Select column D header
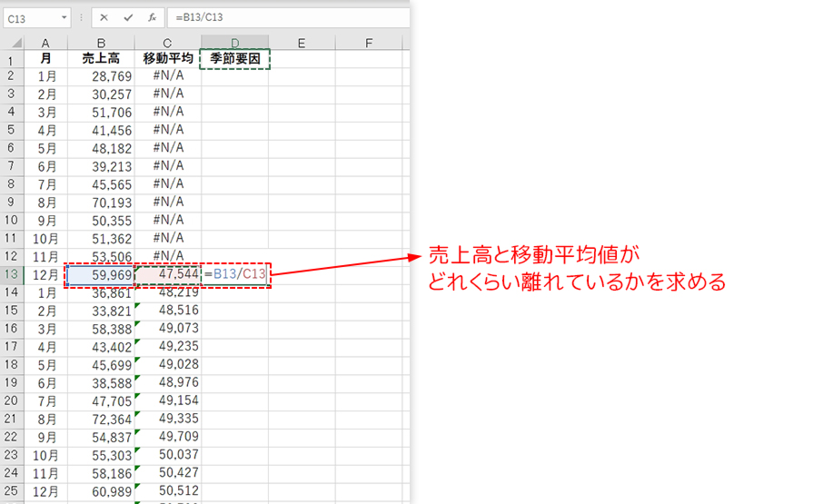 point(234,43)
